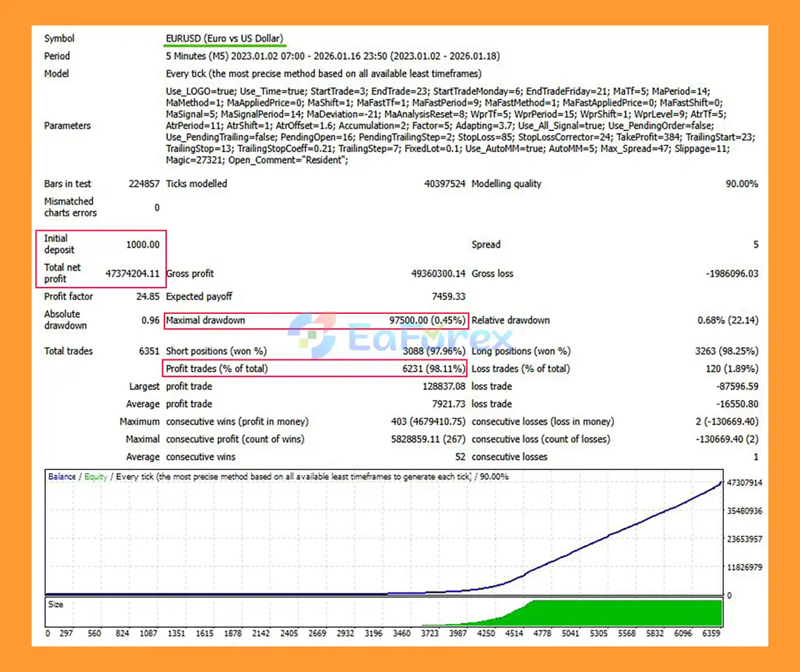The width and height of the screenshot is (800, 672).
Task: Click the Gross loss value
Action: [732, 274]
